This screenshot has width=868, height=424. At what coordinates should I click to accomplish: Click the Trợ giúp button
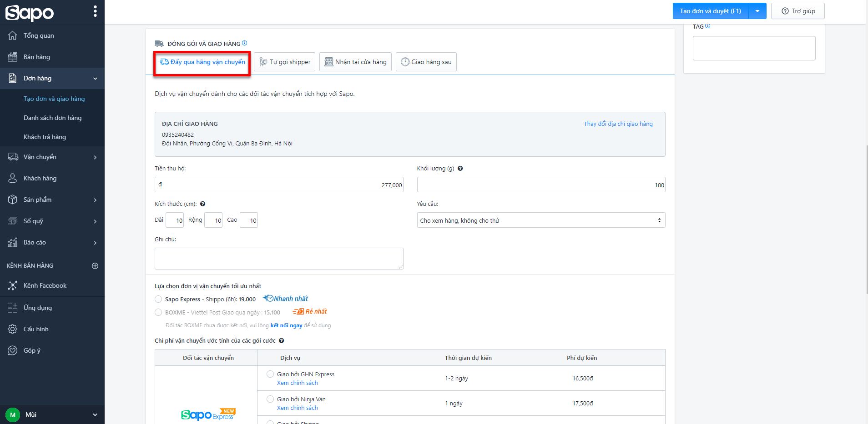(x=798, y=11)
